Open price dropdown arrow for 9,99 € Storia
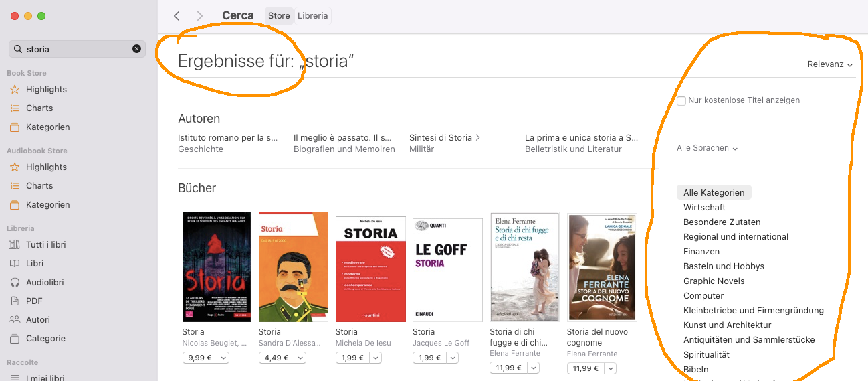 coord(223,358)
